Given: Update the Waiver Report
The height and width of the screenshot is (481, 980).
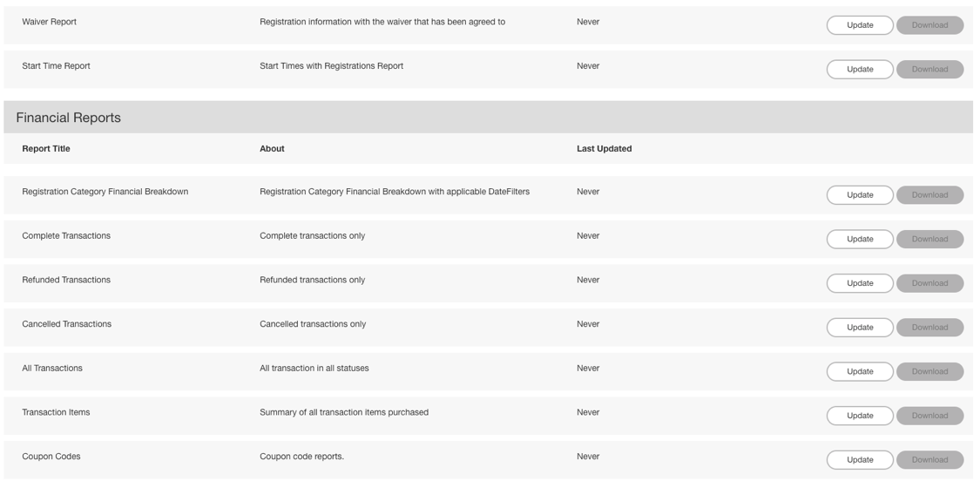Looking at the screenshot, I should (860, 25).
